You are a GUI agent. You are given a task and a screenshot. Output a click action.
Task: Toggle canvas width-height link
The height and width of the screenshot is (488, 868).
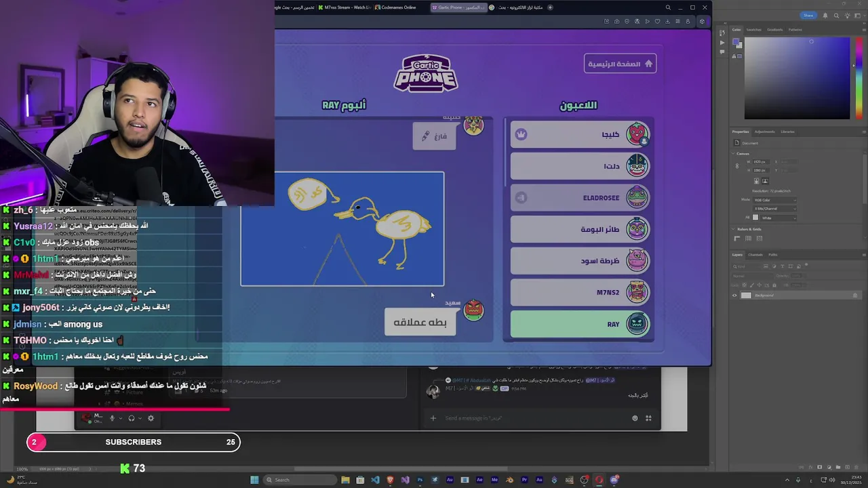pyautogui.click(x=736, y=166)
